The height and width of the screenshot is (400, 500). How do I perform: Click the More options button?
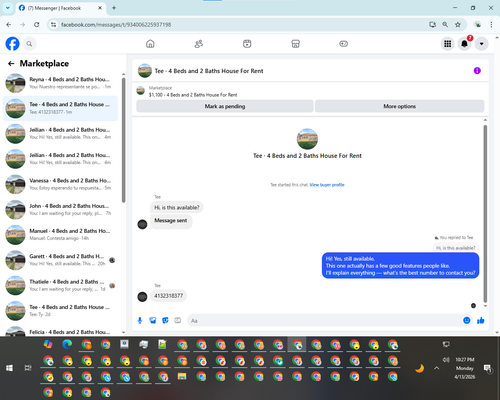coord(399,106)
